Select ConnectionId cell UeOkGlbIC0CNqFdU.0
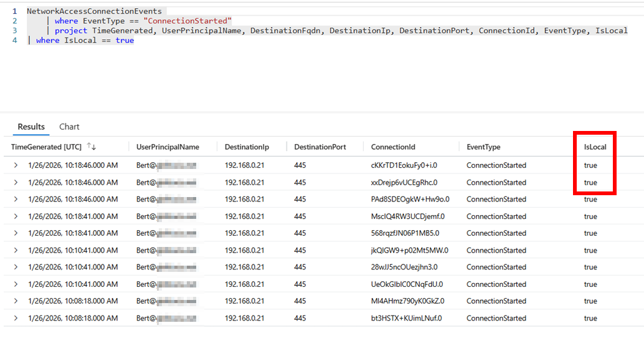Viewport: 644px width, 338px height. (x=407, y=284)
